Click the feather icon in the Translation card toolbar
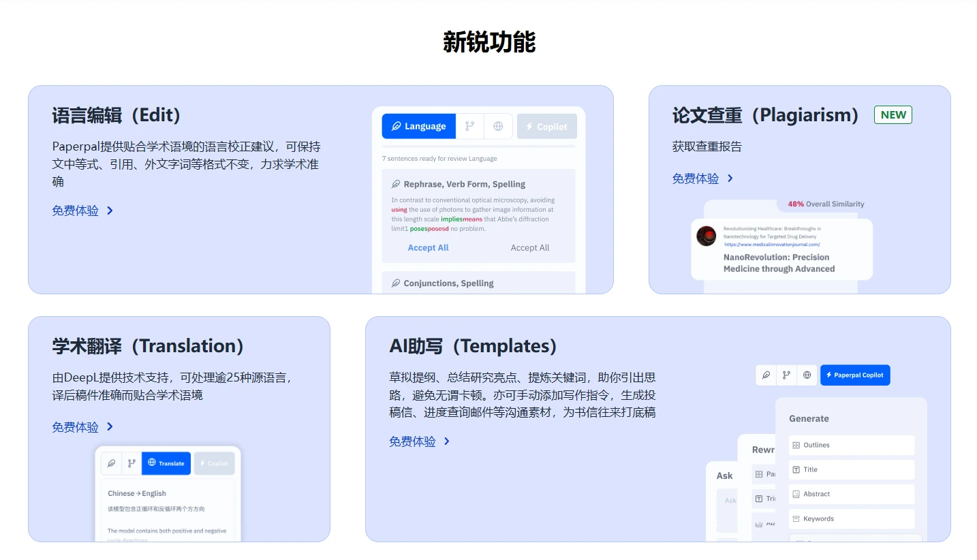This screenshot has width=977, height=560. [x=112, y=463]
